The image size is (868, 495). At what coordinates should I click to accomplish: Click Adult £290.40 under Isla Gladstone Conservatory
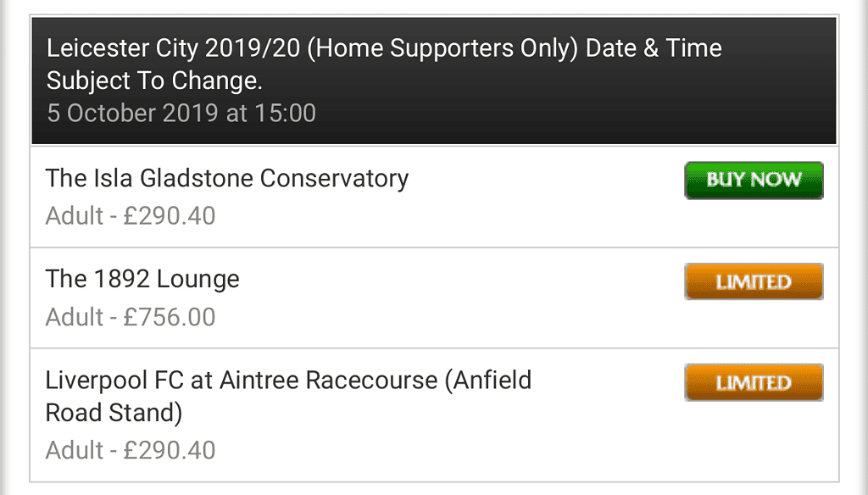pyautogui.click(x=130, y=216)
